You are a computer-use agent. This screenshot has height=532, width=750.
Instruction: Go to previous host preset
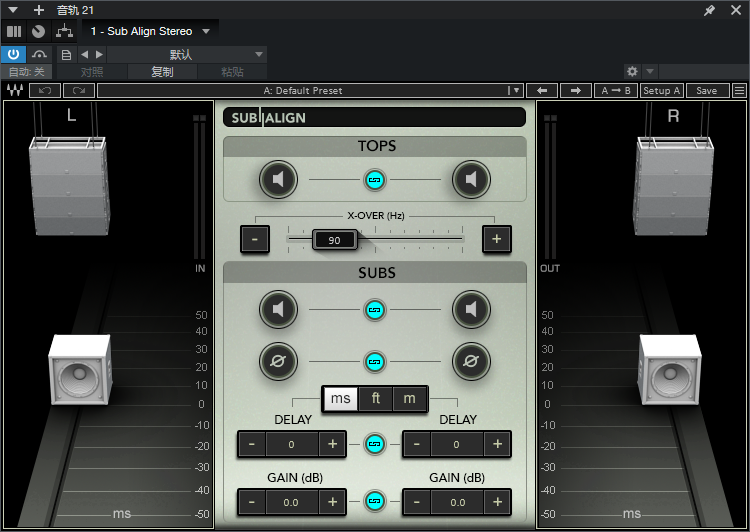pos(85,55)
